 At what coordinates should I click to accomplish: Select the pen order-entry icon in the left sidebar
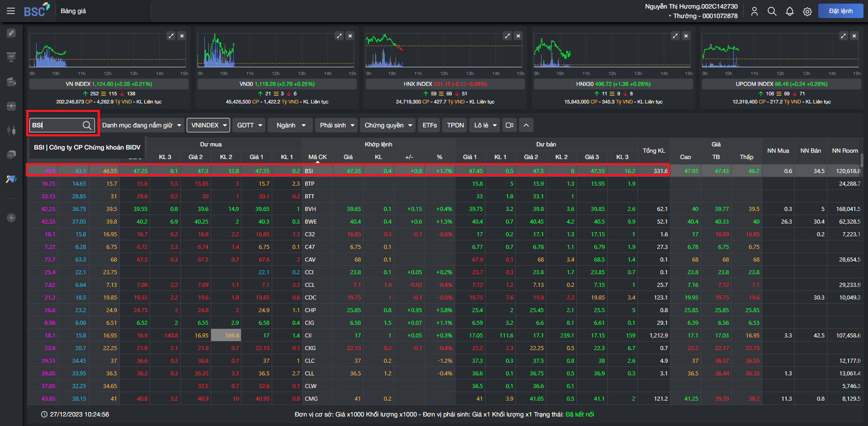click(x=11, y=33)
